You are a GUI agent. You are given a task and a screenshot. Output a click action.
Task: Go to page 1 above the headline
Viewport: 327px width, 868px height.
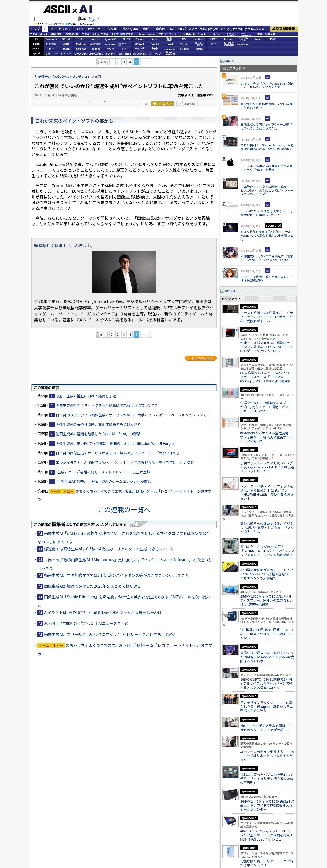(x=112, y=62)
